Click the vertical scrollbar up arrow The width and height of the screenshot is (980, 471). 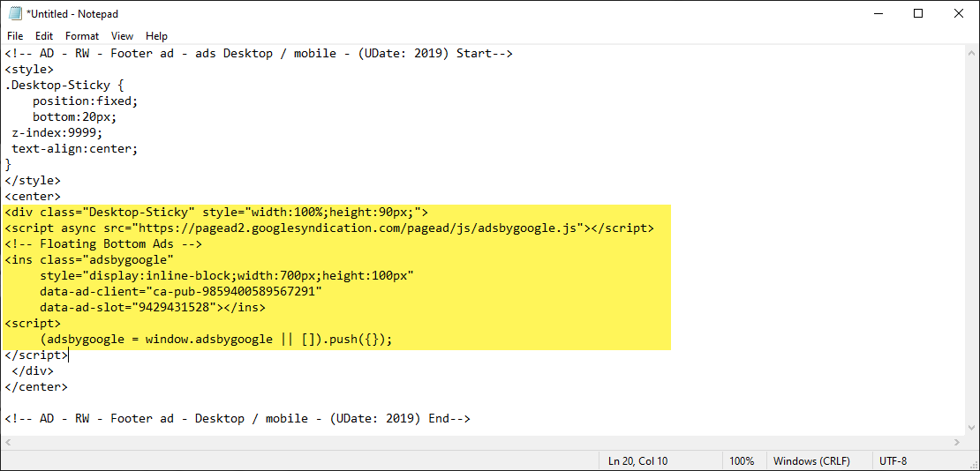coord(971,52)
